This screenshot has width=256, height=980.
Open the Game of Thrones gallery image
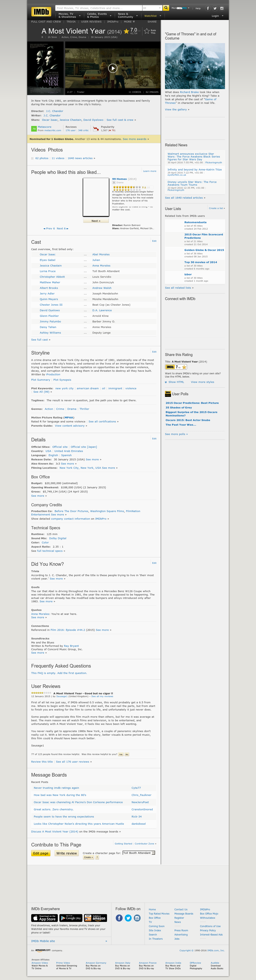coord(195,66)
